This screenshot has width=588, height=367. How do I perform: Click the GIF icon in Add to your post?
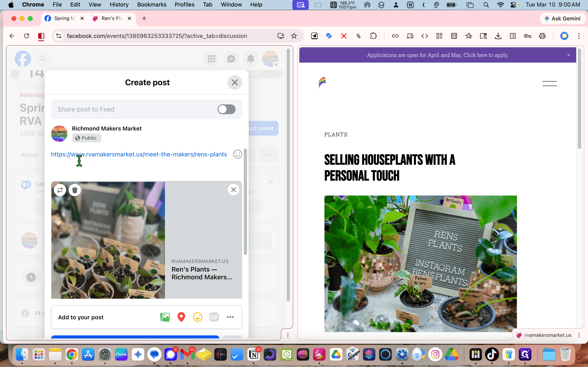214,317
